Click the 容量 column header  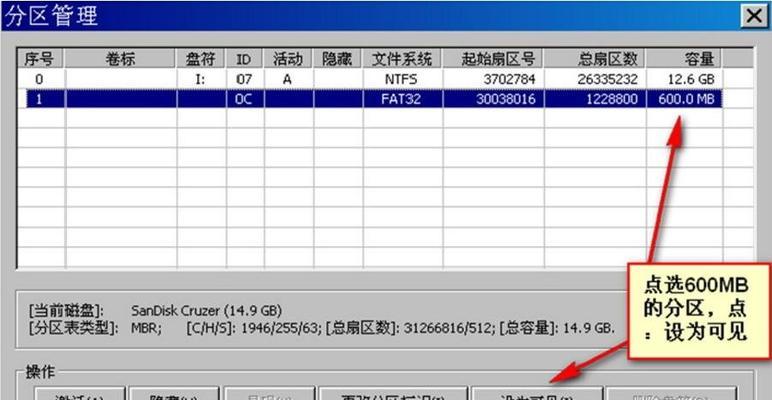pos(684,59)
